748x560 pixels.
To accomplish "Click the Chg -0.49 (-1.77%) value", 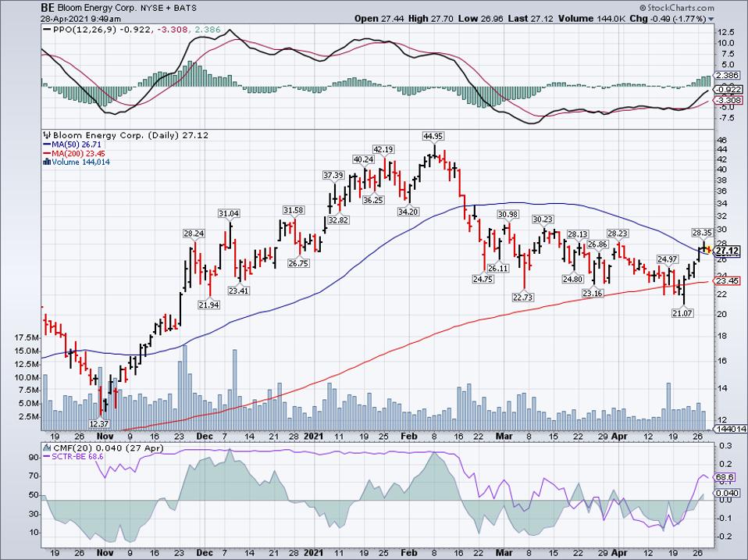I will click(668, 19).
